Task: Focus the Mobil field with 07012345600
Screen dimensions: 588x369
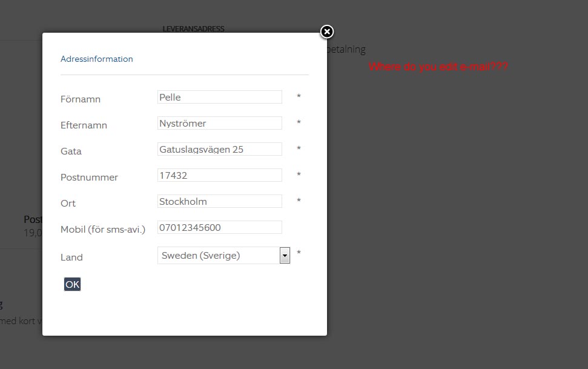Action: (220, 227)
